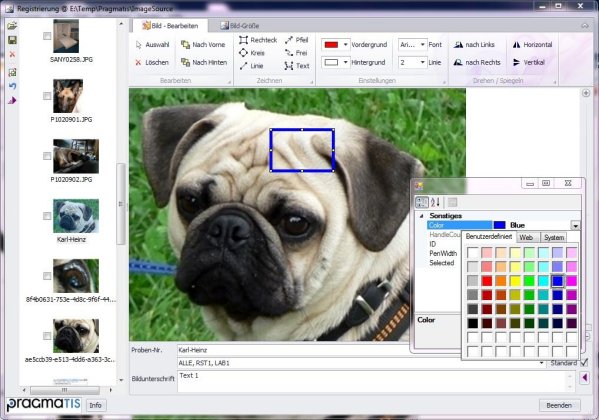
Task: Tick checkbox for SANY0258.JPG
Action: 47,36
